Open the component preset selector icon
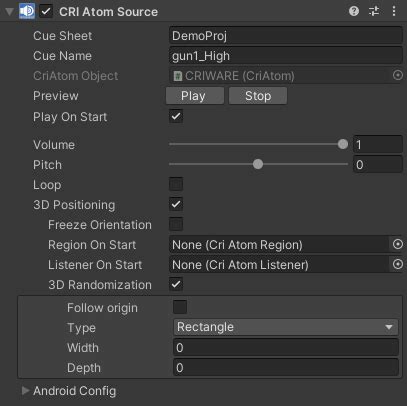 pyautogui.click(x=374, y=11)
